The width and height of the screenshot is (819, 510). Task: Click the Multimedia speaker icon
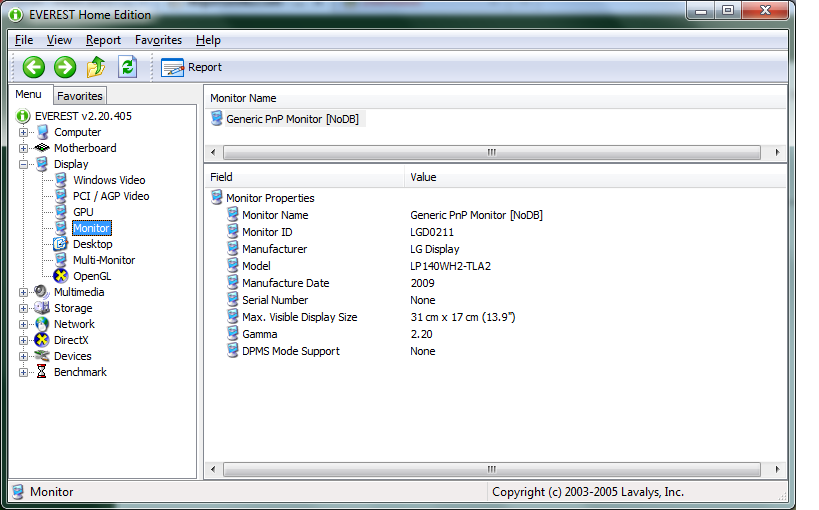42,292
